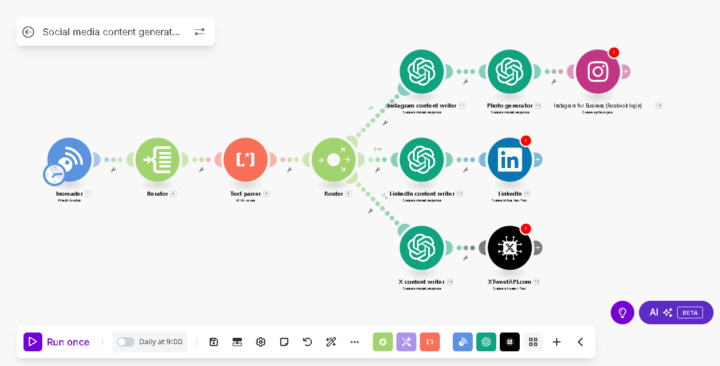Add a module after Instagram for Business
The width and height of the screenshot is (720, 366).
pyautogui.click(x=625, y=72)
